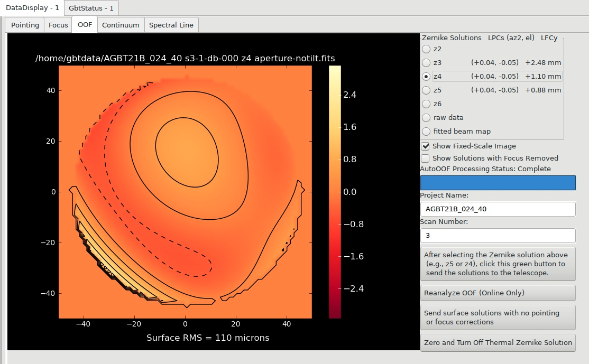Image resolution: width=589 pixels, height=364 pixels.
Task: Click the z3 LFCy value +2.48 mm
Action: (x=543, y=63)
